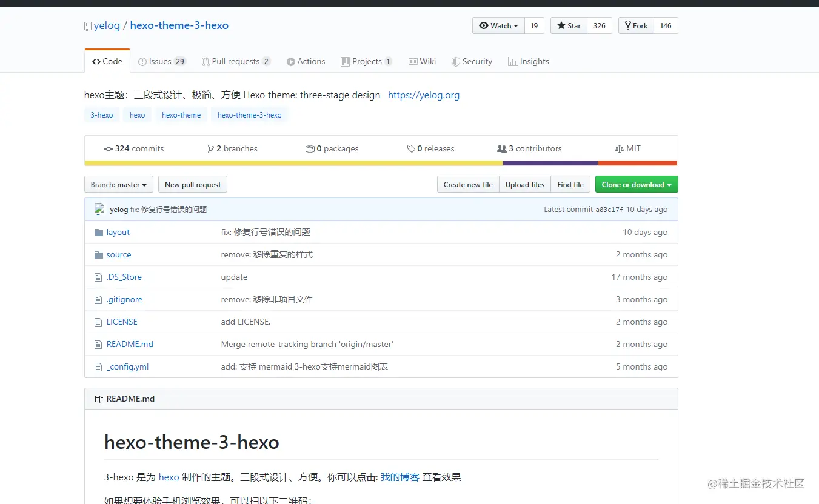Switch to the Issues tab
This screenshot has width=819, height=504.
point(162,61)
